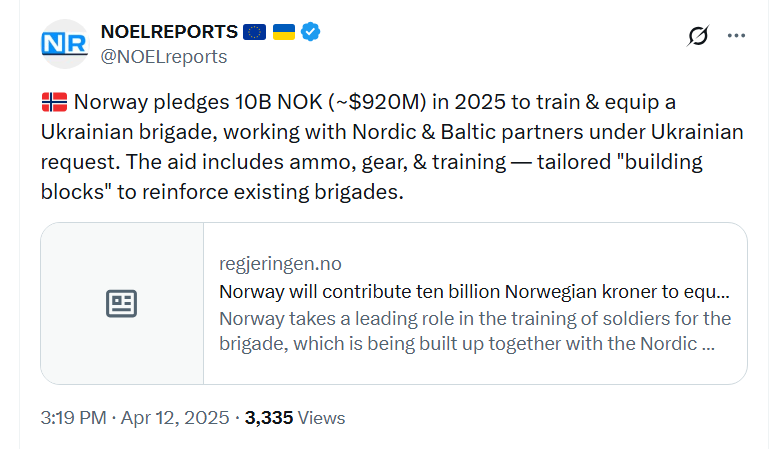Click the Ukraine flag beside the account name
The height and width of the screenshot is (449, 771).
[284, 32]
